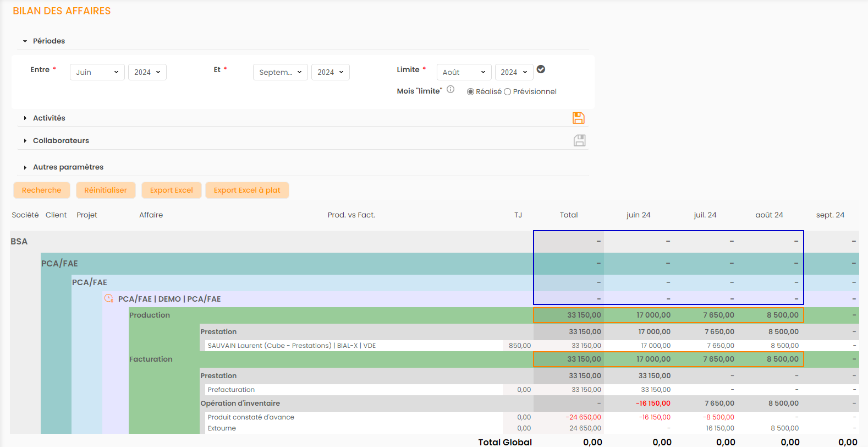Open the start year 2024 dropdown
Image resolution: width=868 pixels, height=447 pixels.
147,72
